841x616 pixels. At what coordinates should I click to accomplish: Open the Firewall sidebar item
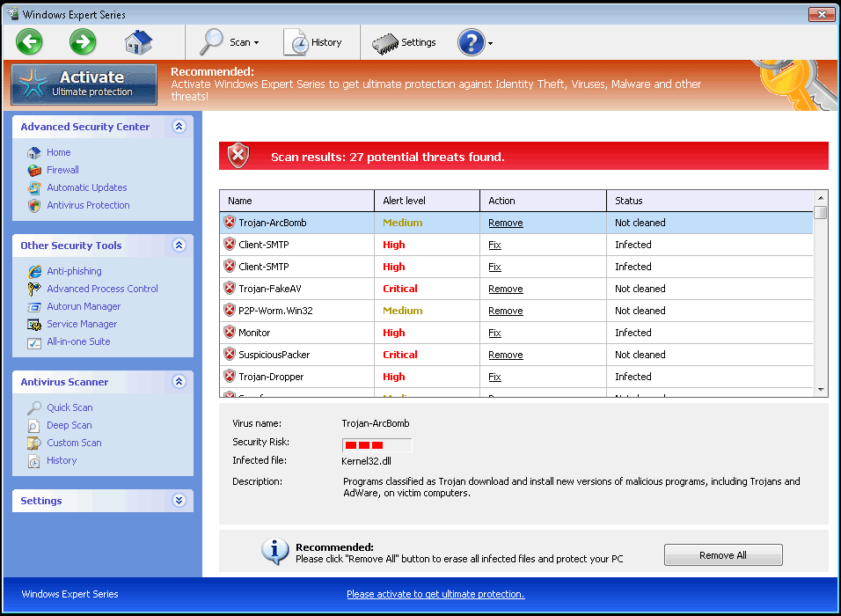click(62, 170)
